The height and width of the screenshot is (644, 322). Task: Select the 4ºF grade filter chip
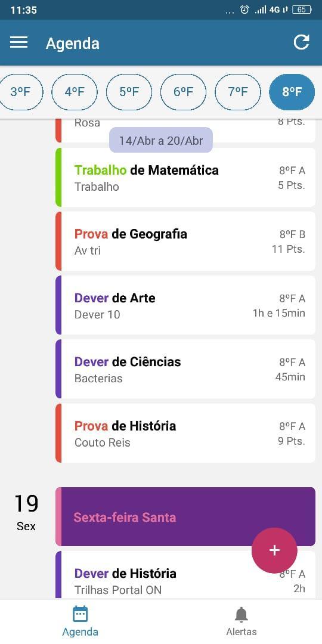point(75,92)
